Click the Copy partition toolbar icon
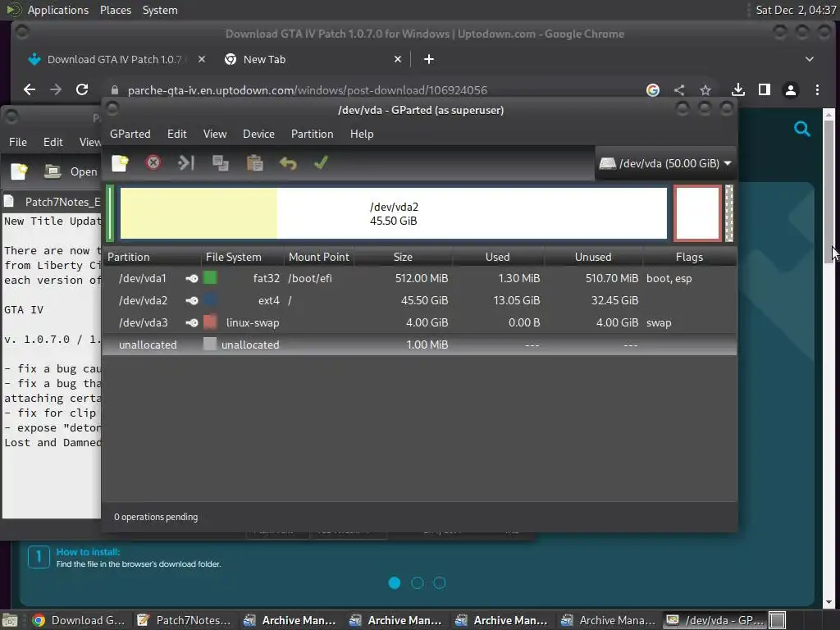Image resolution: width=840 pixels, height=630 pixels. 220,163
